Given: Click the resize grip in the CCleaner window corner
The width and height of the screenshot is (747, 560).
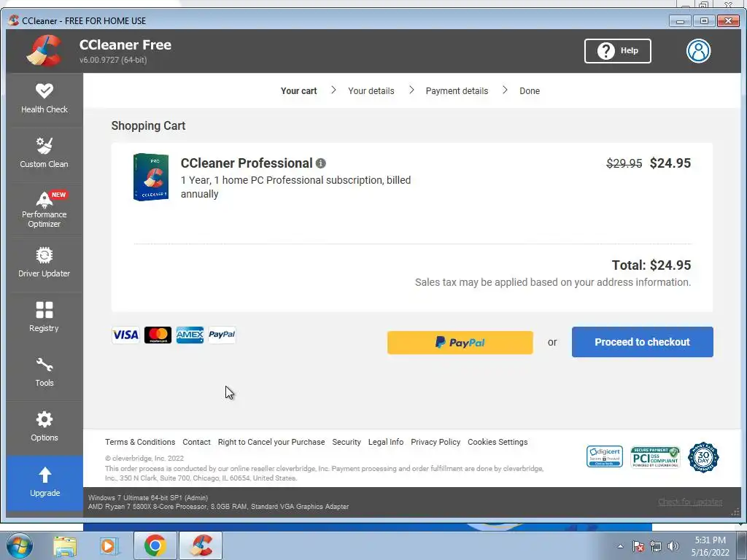Looking at the screenshot, I should tap(735, 512).
